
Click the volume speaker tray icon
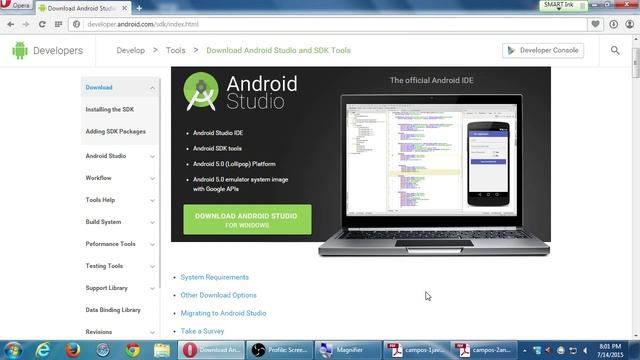[585, 351]
